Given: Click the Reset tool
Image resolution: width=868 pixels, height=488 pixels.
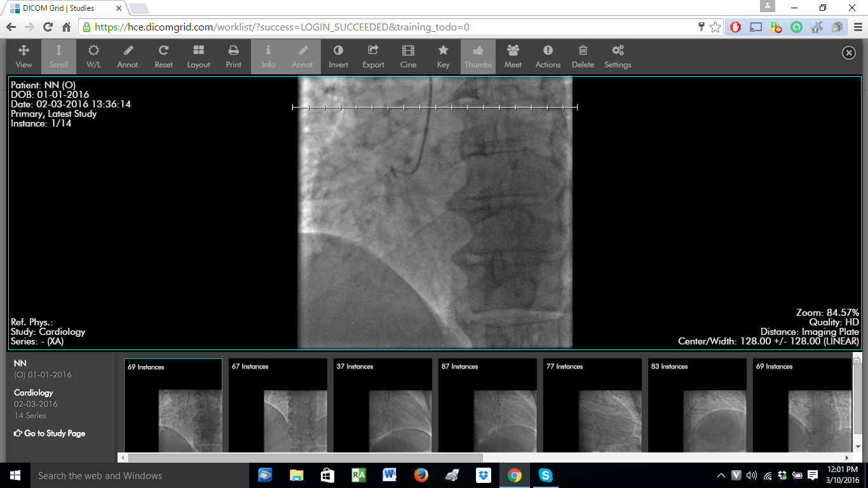Looking at the screenshot, I should coord(163,57).
